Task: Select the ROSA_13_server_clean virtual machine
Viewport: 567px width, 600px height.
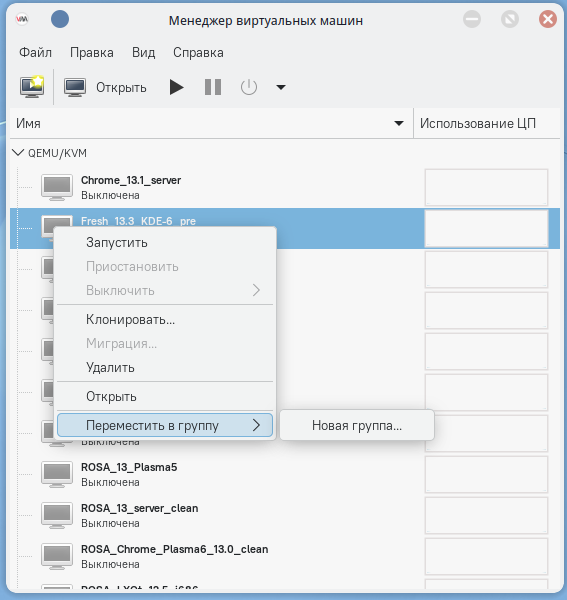Action: (x=285, y=515)
